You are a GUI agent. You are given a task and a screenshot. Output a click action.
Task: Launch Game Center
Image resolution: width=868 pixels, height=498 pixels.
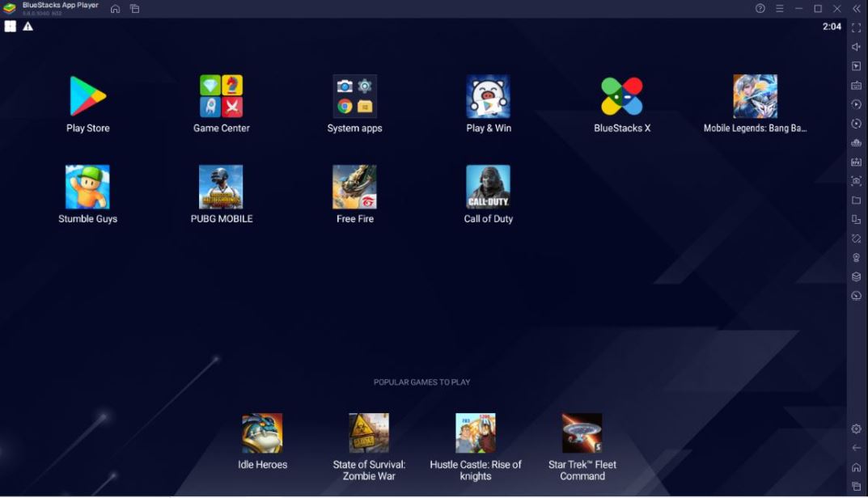click(221, 97)
